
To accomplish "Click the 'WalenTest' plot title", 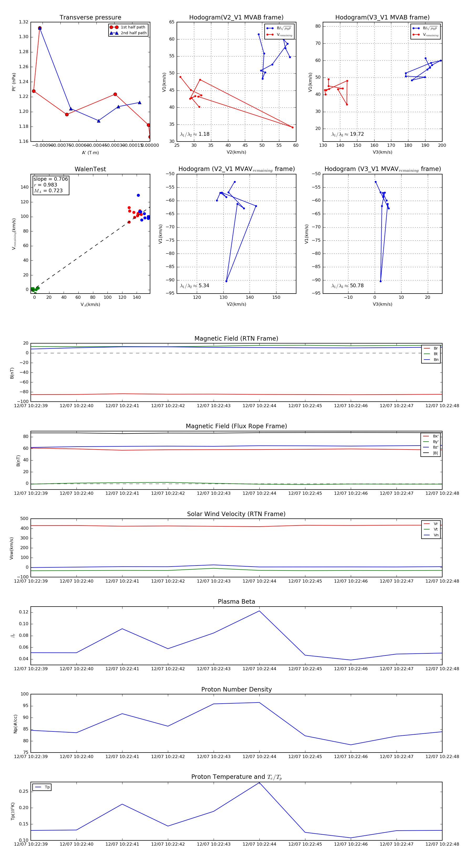I will click(x=90, y=169).
